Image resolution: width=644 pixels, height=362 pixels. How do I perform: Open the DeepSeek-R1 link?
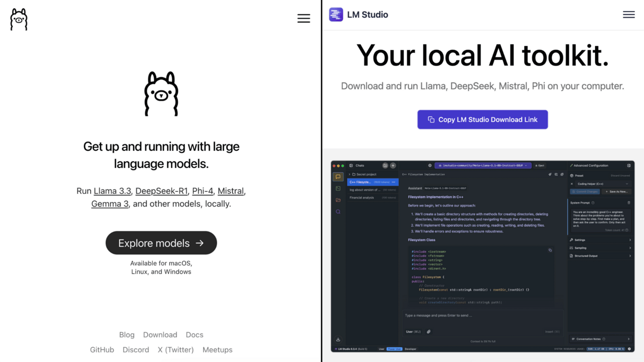[x=161, y=191]
